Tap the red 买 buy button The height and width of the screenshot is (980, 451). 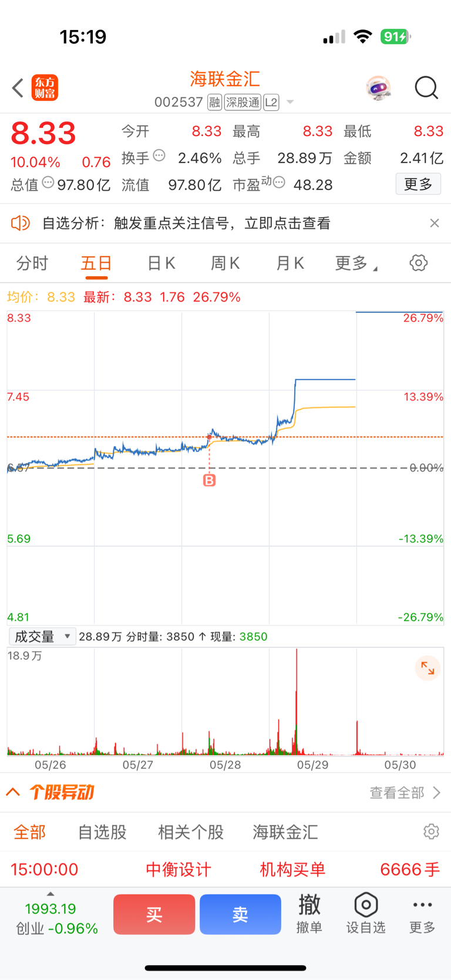point(154,914)
